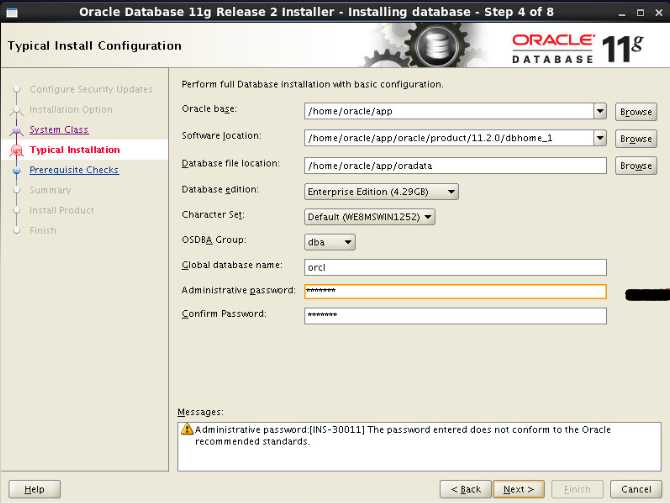
Task: Click the Database file location label
Action: click(231, 163)
